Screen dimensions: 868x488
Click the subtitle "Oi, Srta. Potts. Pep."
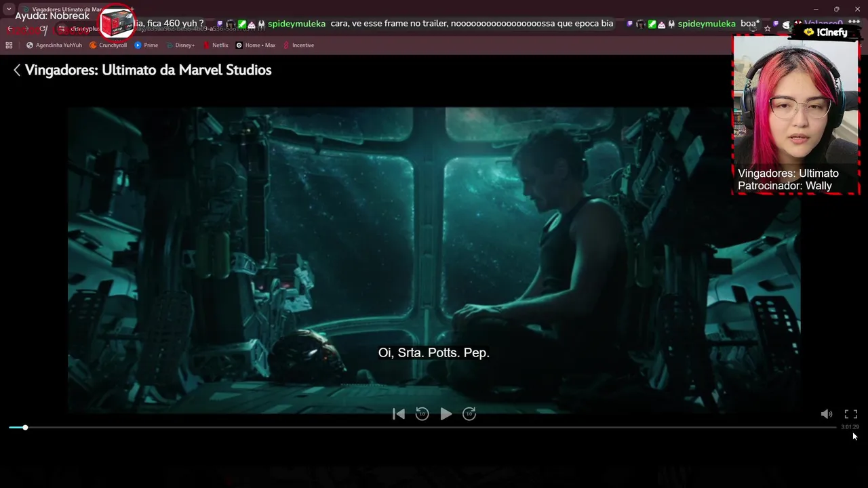point(434,353)
